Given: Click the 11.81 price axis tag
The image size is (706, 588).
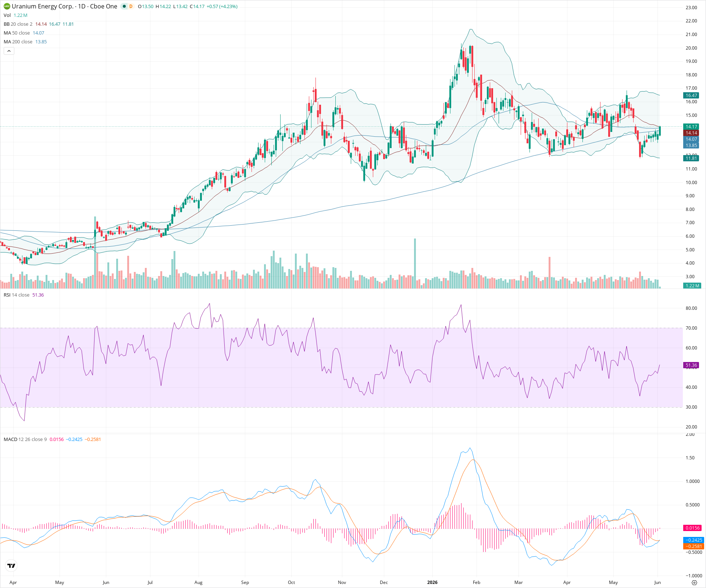Looking at the screenshot, I should tap(691, 158).
